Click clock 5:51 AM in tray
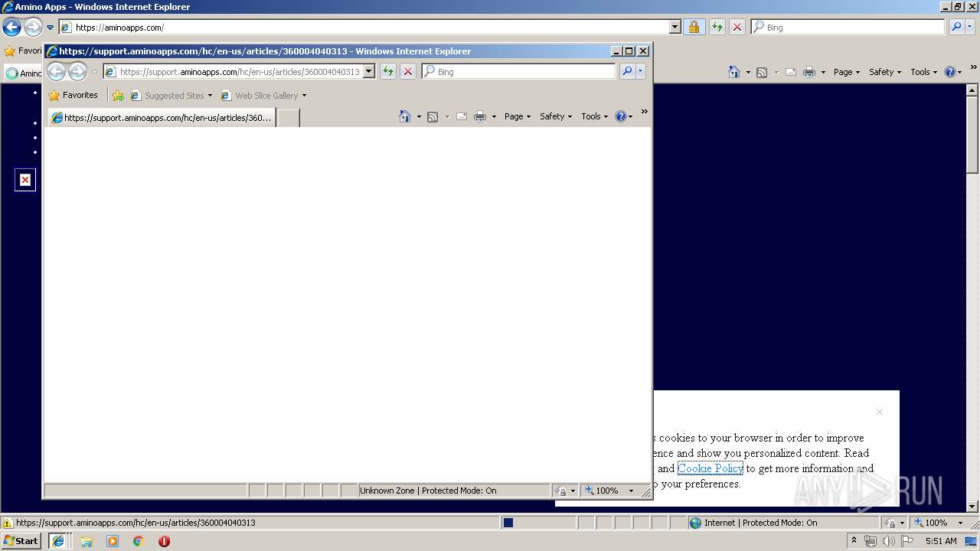980x551 pixels. pos(941,541)
